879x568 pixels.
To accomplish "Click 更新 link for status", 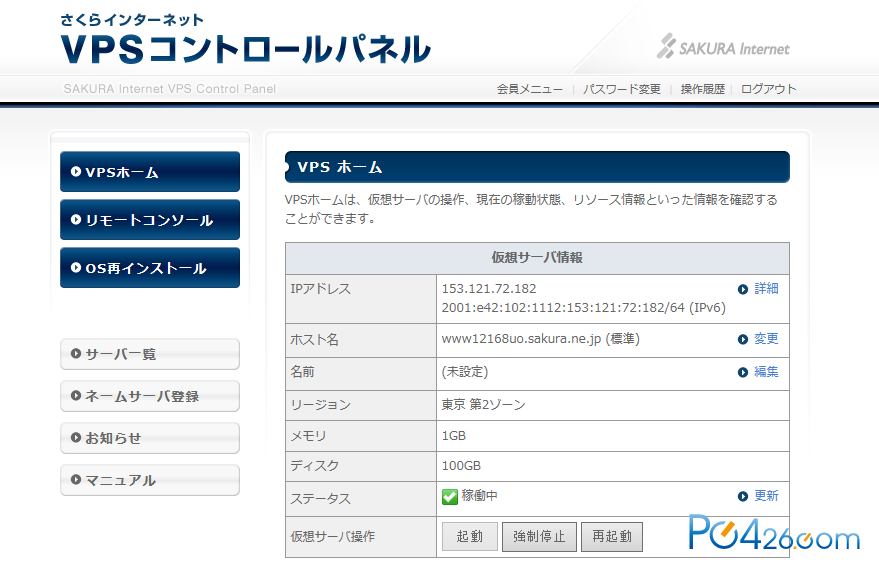I will pyautogui.click(x=766, y=496).
